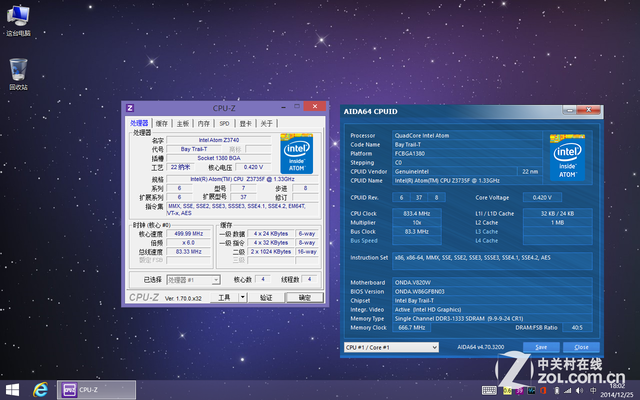Click the 验证 button in CPU-Z
The image size is (640, 400).
pyautogui.click(x=266, y=298)
